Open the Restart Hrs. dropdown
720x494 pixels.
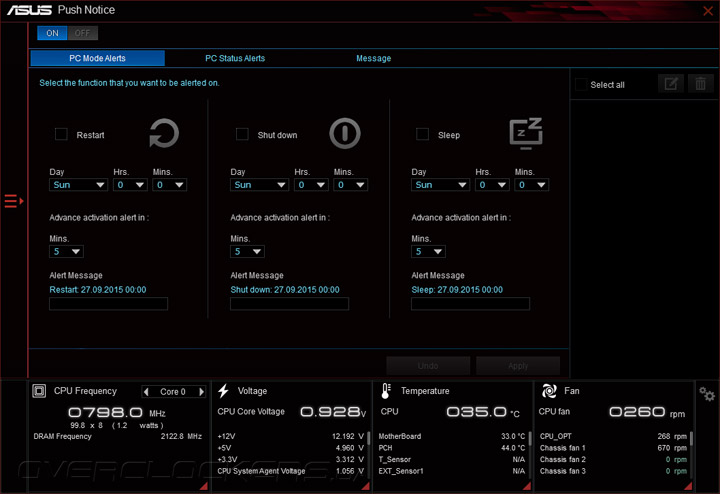[130, 185]
